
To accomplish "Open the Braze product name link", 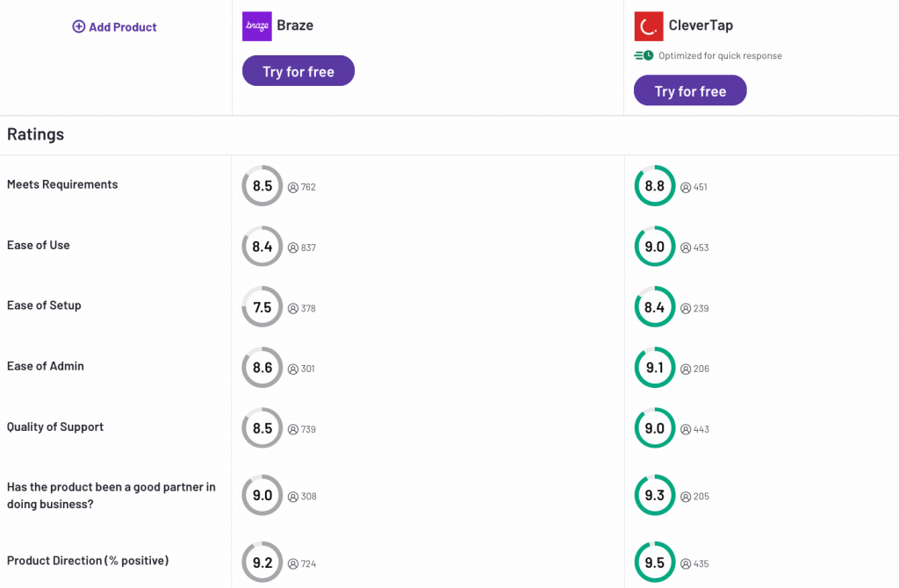I will tap(295, 25).
